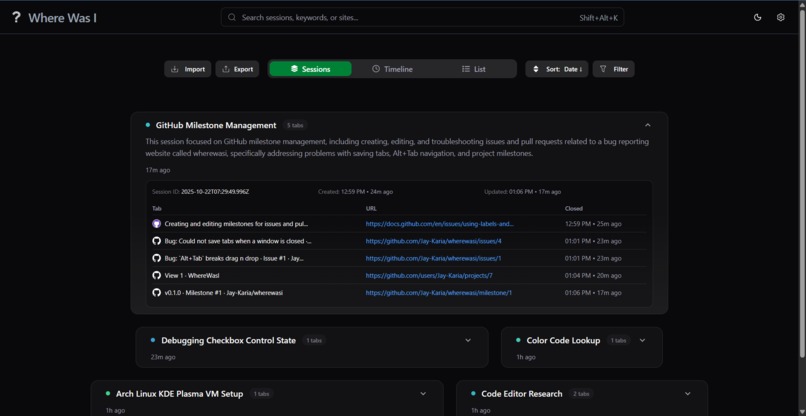Click the purple icon beside Creating and editing milestones
Screen dimensions: 806x416
[157, 224]
